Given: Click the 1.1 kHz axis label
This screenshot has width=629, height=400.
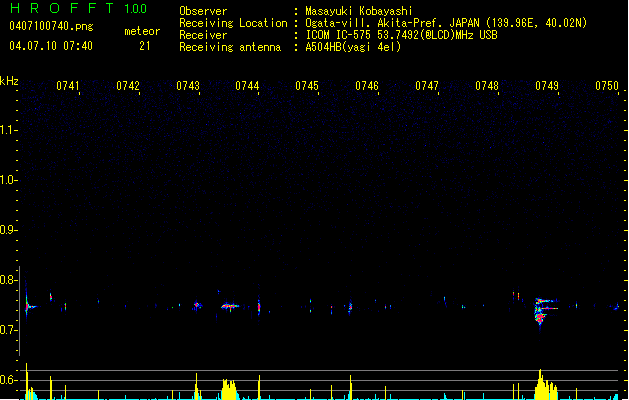Looking at the screenshot, I should [8, 130].
